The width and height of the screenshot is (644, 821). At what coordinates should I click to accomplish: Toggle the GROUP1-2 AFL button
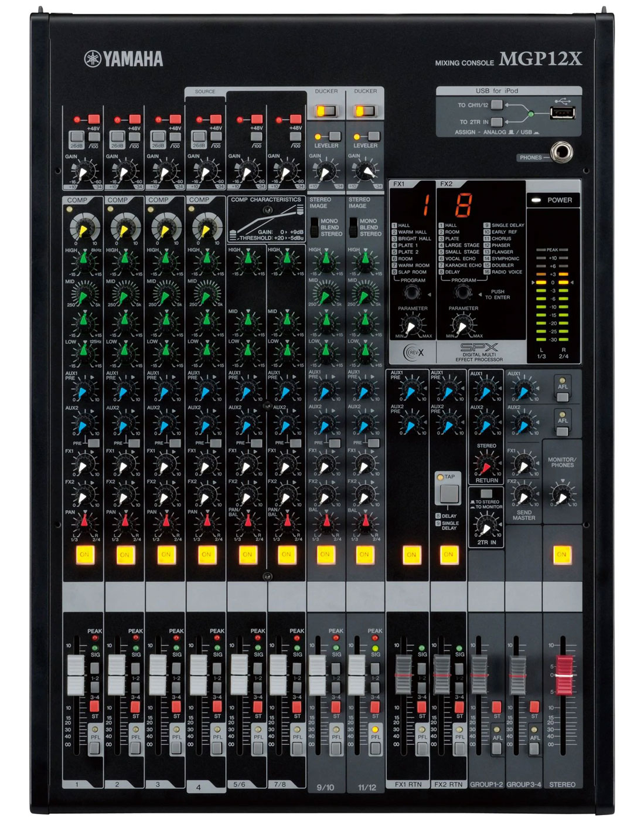(497, 748)
